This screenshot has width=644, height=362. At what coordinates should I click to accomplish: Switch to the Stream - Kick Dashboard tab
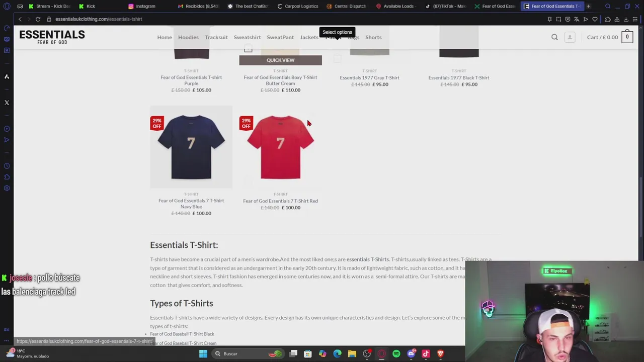coord(49,6)
